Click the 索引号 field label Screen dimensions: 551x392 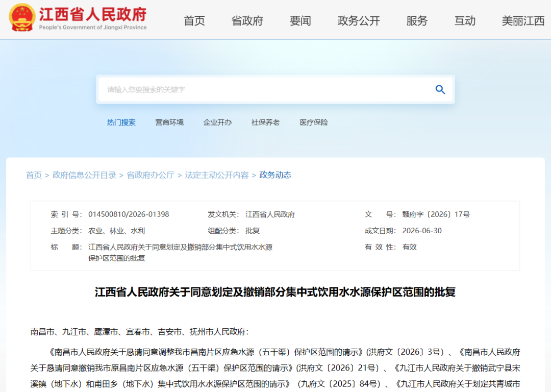pos(66,214)
